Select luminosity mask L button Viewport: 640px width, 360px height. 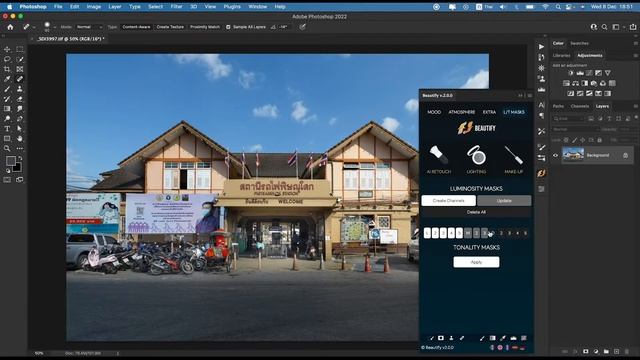tap(427, 233)
